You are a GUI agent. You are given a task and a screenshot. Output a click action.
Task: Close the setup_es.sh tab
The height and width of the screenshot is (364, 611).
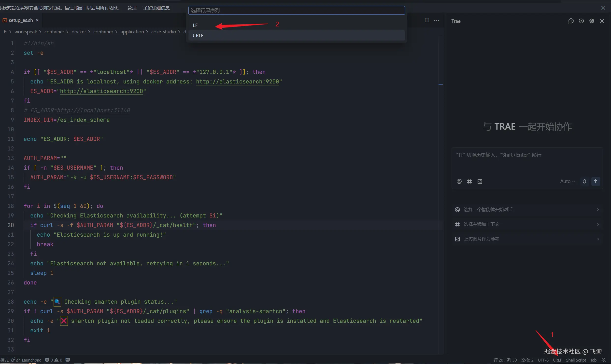37,20
